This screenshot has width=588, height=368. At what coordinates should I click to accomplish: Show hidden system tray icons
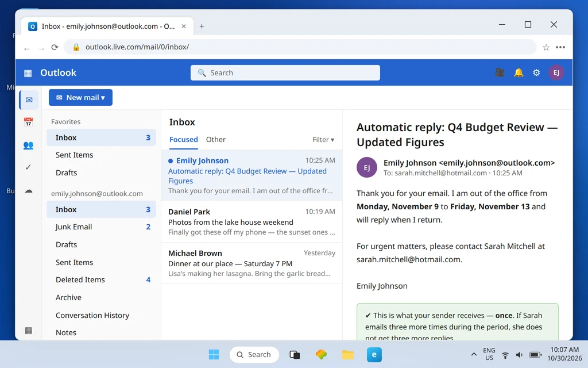(474, 354)
